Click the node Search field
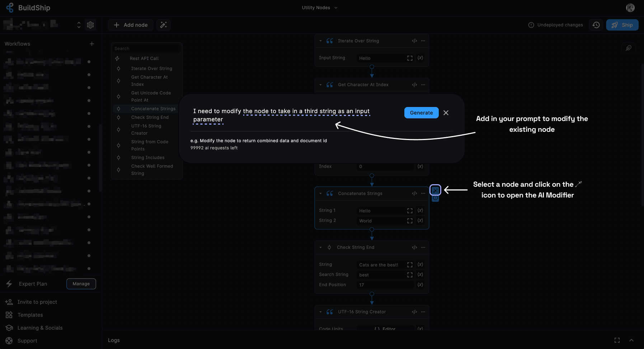Screen dimensions: 644x349 pos(146,48)
